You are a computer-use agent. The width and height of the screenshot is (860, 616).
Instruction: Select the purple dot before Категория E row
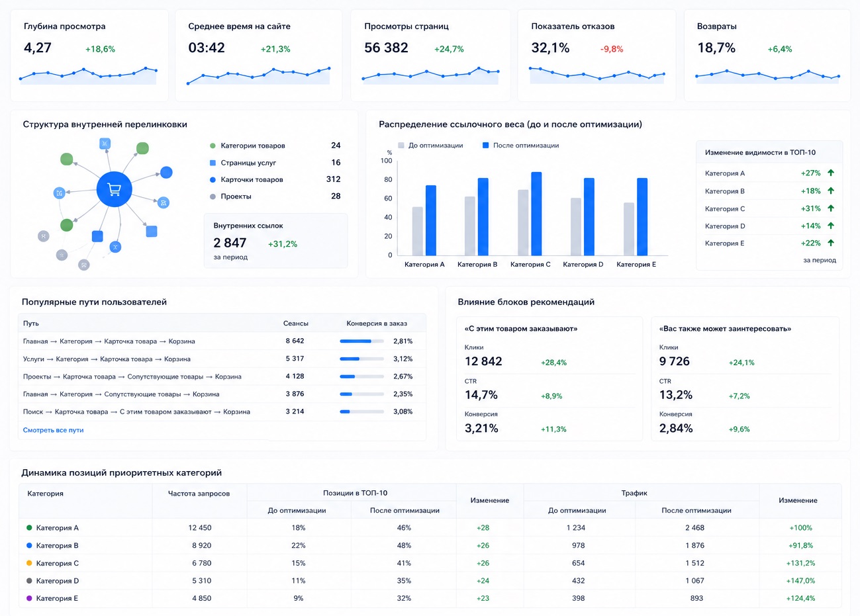tap(29, 598)
